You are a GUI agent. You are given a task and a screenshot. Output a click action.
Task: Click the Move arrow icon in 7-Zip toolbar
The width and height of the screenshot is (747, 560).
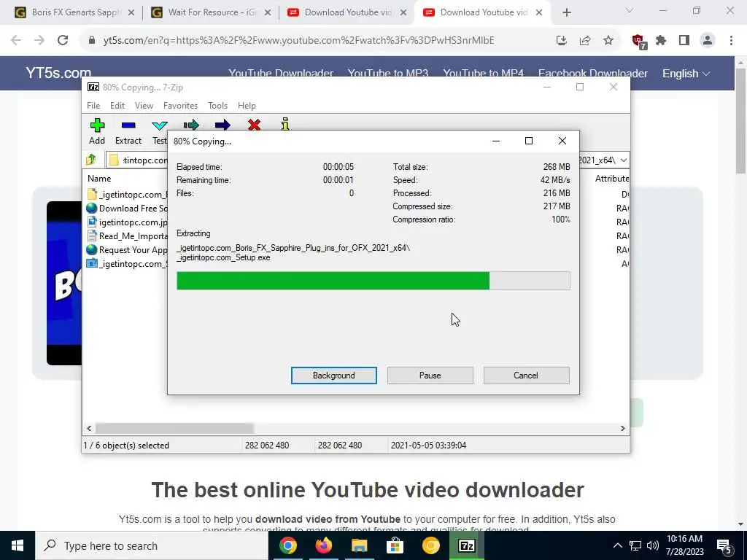point(222,125)
